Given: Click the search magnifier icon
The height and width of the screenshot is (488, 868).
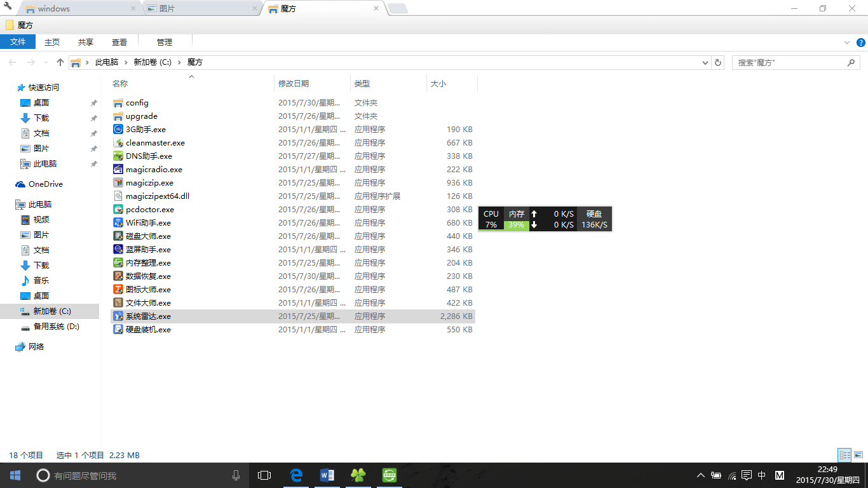Looking at the screenshot, I should pos(851,63).
